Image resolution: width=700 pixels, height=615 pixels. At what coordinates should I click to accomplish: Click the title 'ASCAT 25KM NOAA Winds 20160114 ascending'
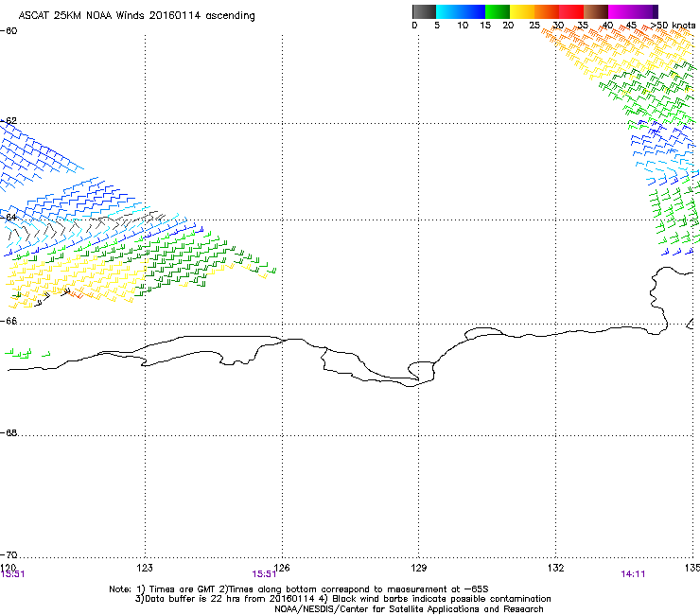click(x=136, y=16)
